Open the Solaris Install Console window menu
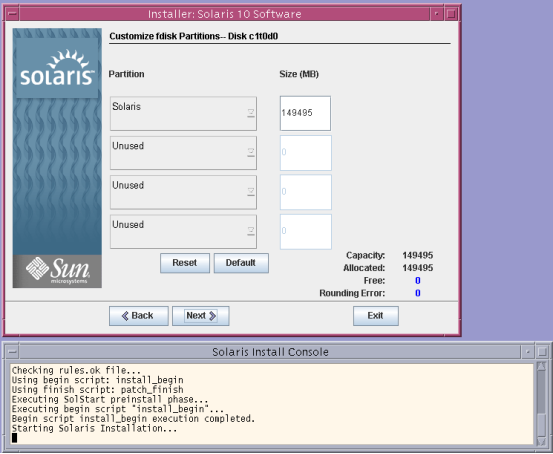Screen dimensions: 553x454 click(x=12, y=352)
